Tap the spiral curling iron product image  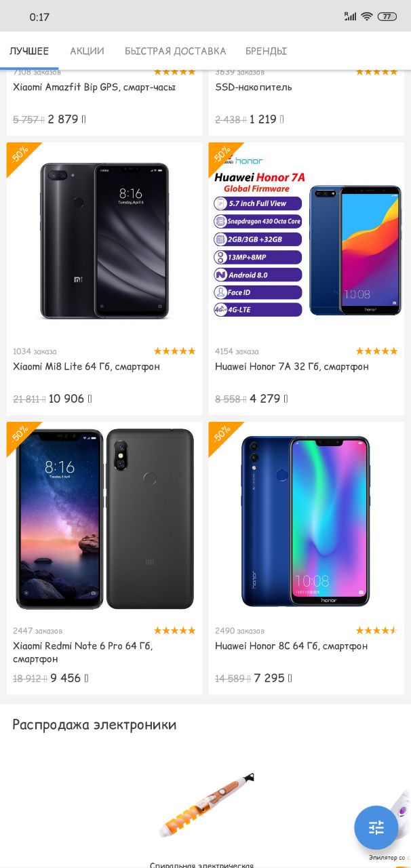[206, 805]
